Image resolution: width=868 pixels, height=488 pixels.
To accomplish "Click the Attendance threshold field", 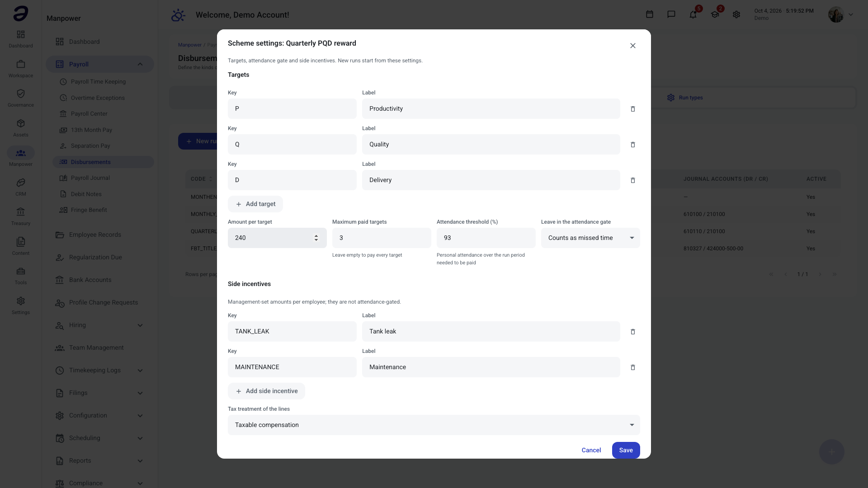I will (486, 238).
